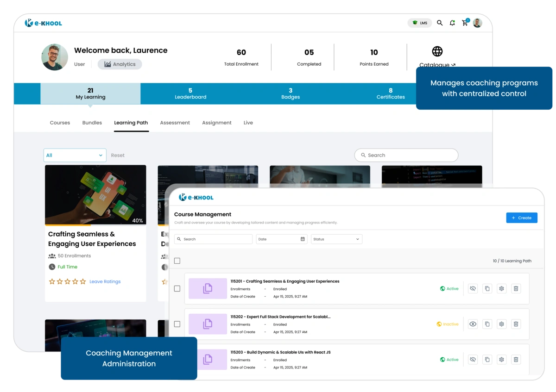556x392 pixels.
Task: Click the LMS graduation cap badge
Action: click(x=419, y=22)
